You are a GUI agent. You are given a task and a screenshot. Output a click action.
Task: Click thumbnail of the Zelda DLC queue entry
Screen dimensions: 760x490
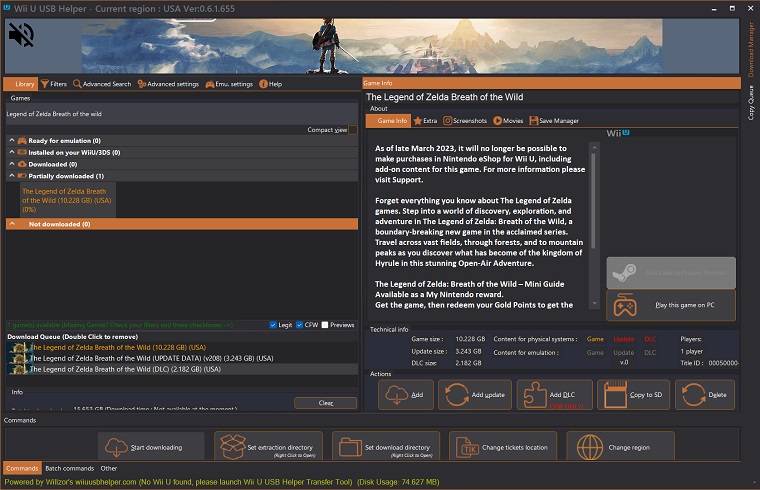[18, 369]
